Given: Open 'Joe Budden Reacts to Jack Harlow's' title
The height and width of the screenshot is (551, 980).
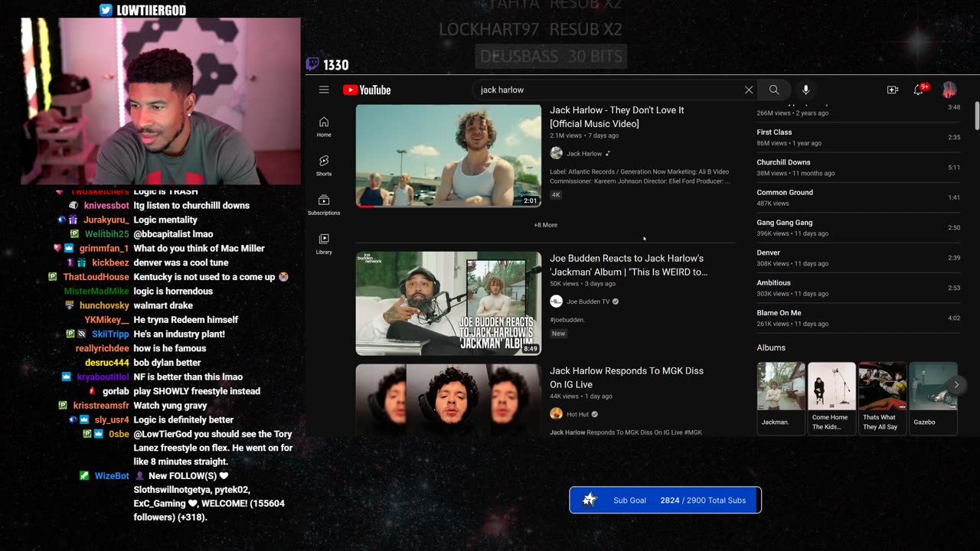Looking at the screenshot, I should (629, 265).
